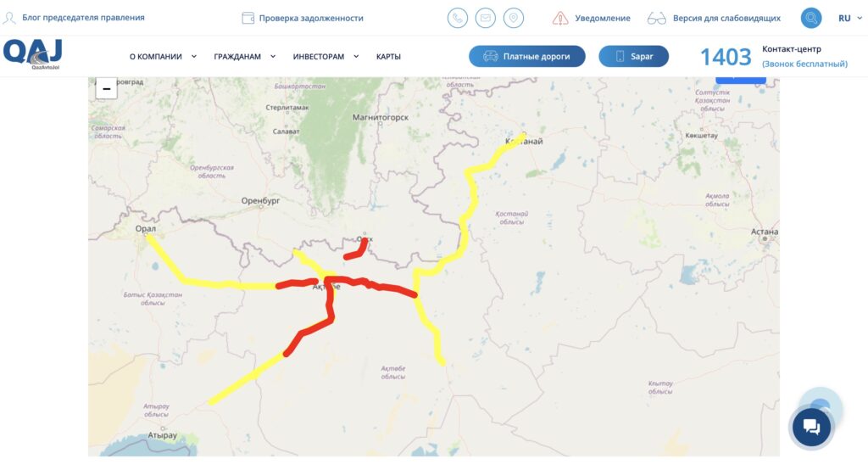Click the Sapar app button
868x470 pixels.
coord(633,56)
